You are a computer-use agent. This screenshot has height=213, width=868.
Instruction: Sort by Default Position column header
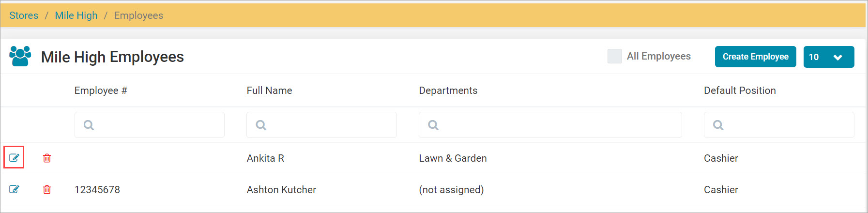[x=740, y=91]
